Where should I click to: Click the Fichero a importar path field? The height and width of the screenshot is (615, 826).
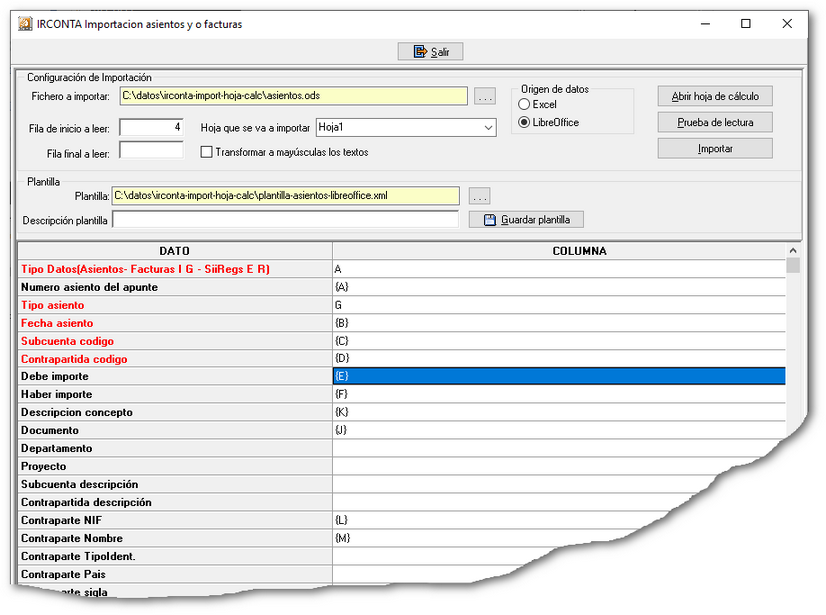click(x=293, y=96)
